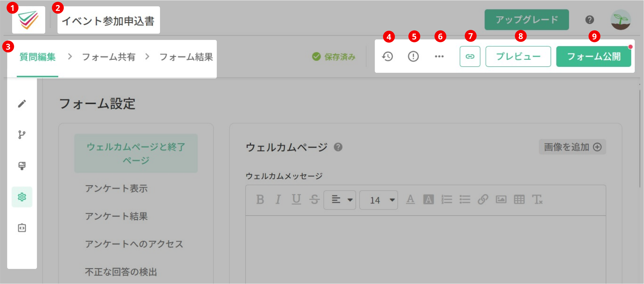This screenshot has width=644, height=284.
Task: Select 不正な回答の検出 settings item
Action: (121, 272)
